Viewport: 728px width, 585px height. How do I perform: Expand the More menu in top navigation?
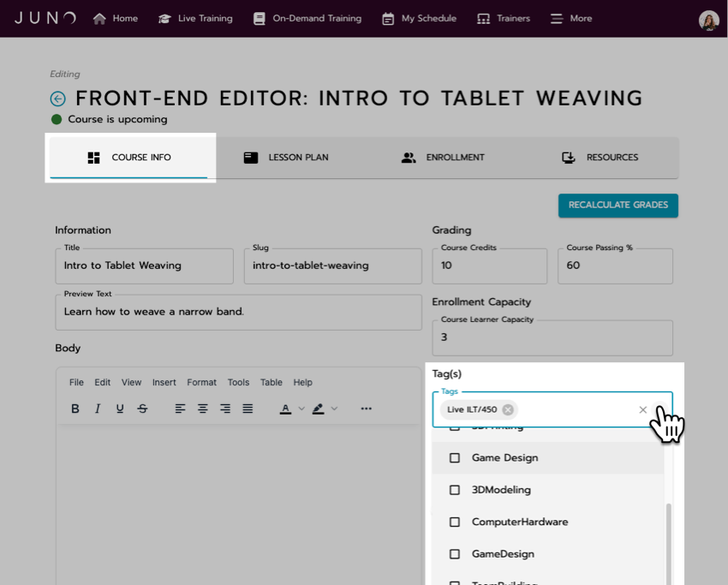571,18
